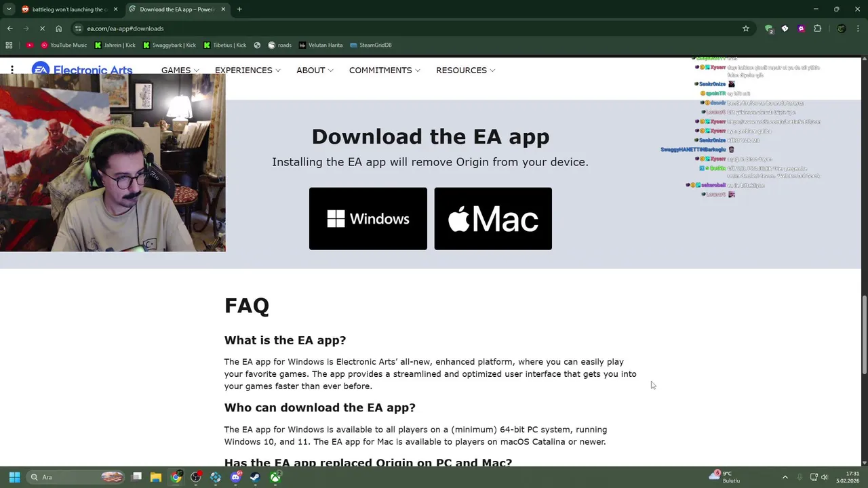Click the Chrome back arrow
The image size is (868, 488).
point(9,28)
